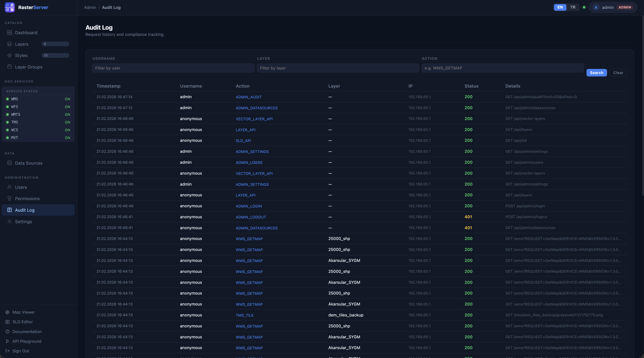
Task: Open the layer filter field
Action: point(338,68)
